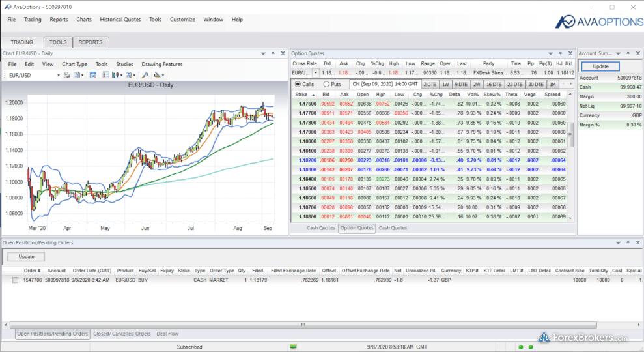The image size is (644, 352).
Task: Select the 1W expiry tab
Action: point(445,84)
